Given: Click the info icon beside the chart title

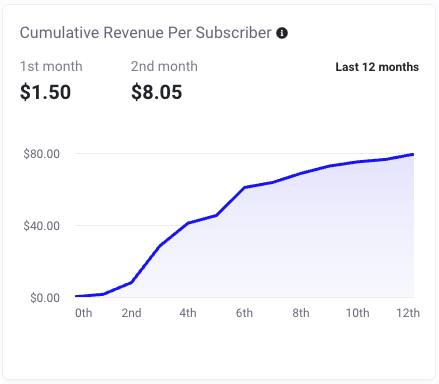Looking at the screenshot, I should tap(282, 33).
